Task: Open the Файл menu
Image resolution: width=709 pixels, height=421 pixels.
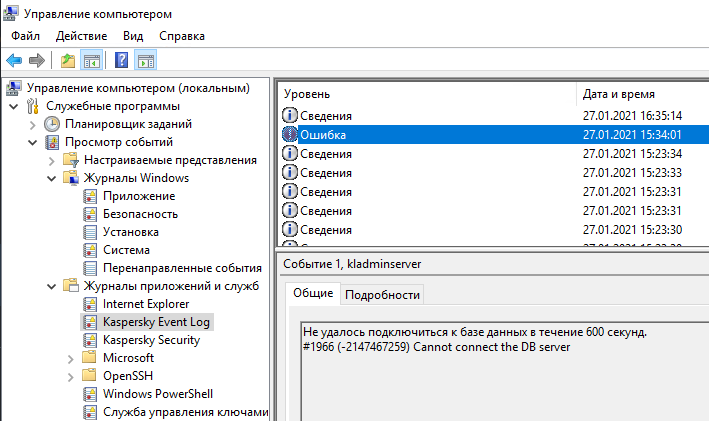Action: (x=25, y=36)
